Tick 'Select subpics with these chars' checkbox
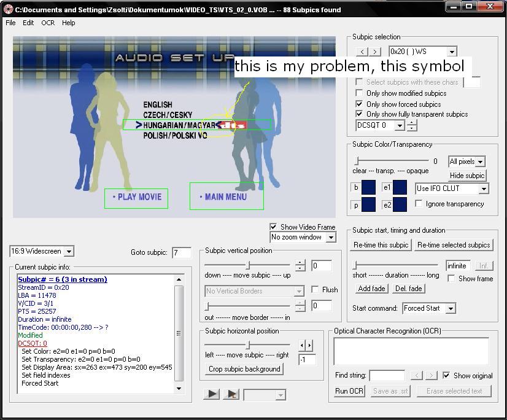This screenshot has height=420, width=507. click(359, 82)
